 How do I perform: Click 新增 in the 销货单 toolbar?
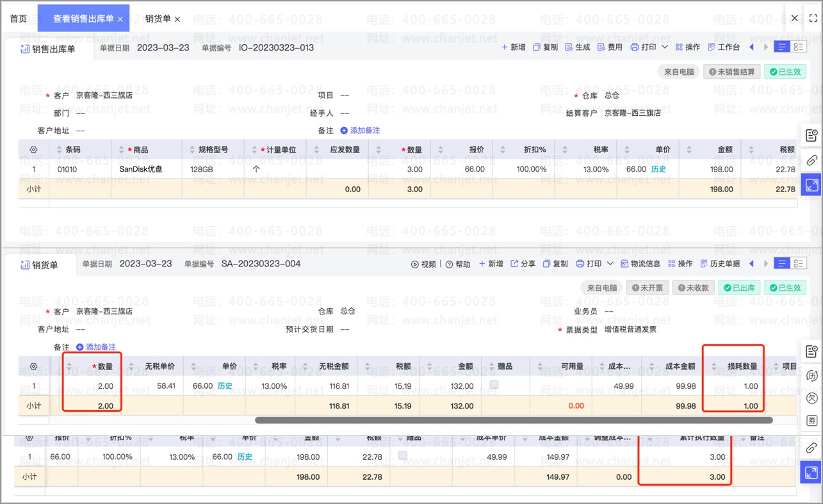[x=491, y=264]
